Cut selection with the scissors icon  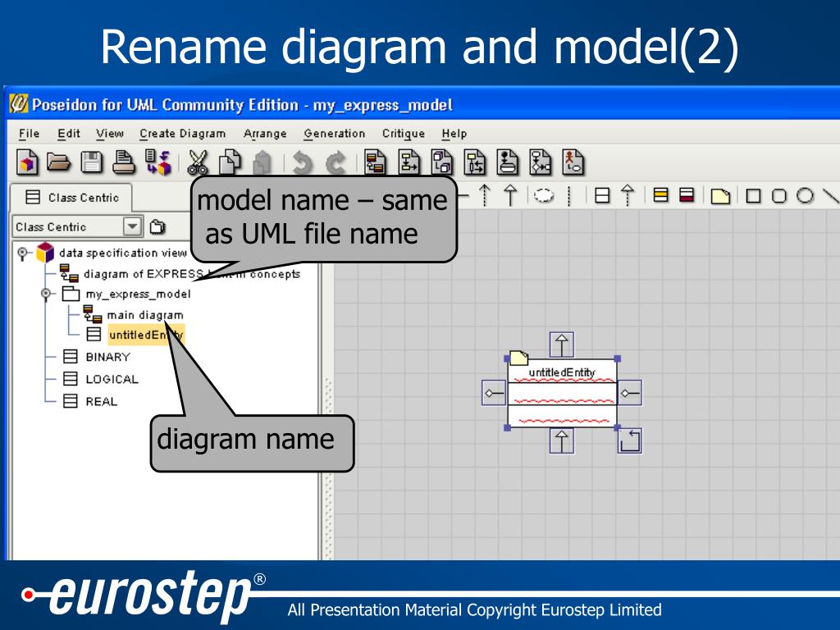(198, 162)
